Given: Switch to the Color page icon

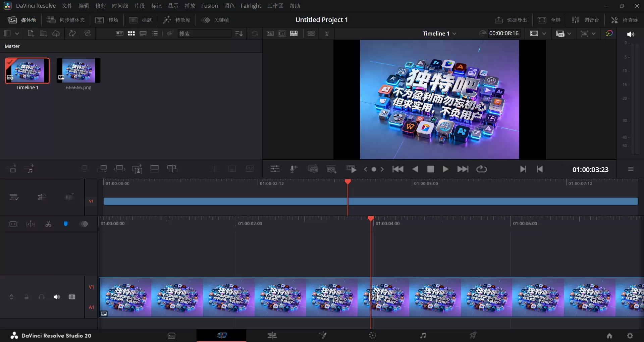Looking at the screenshot, I should coord(372,335).
